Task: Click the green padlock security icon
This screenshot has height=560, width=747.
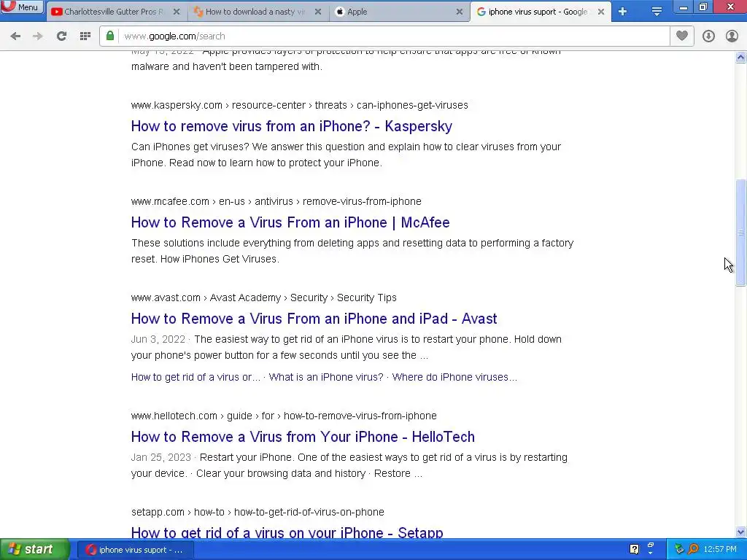Action: pyautogui.click(x=110, y=36)
